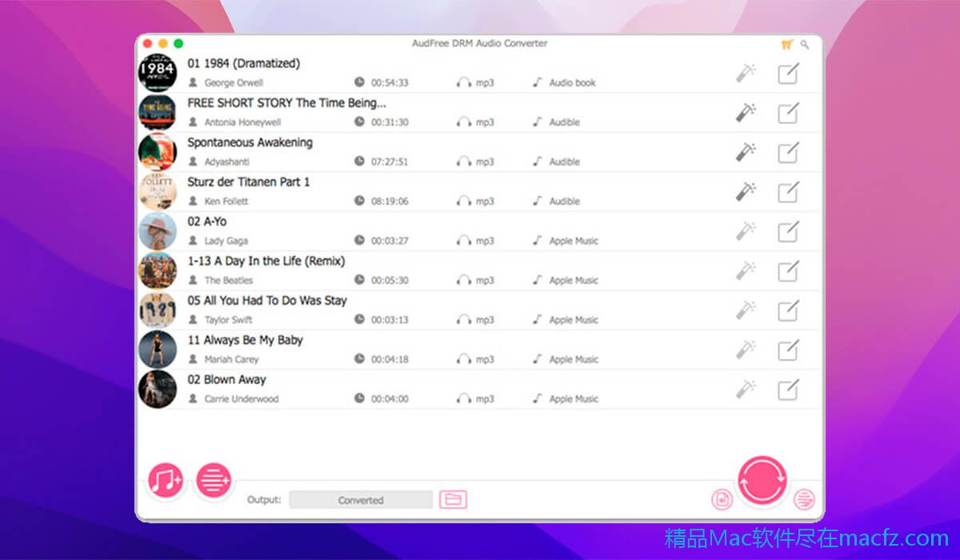Edit tags for 01 1984 (Dramatized)
960x560 pixels.
[x=788, y=74]
